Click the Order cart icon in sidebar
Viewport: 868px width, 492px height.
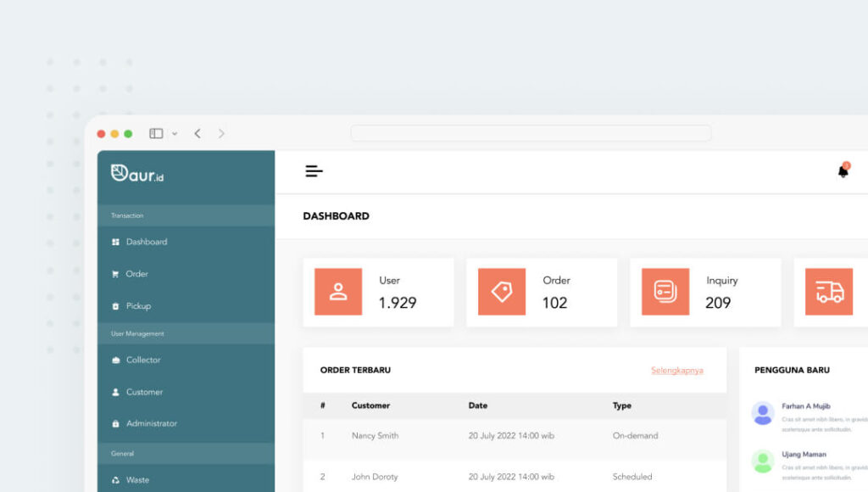(115, 274)
